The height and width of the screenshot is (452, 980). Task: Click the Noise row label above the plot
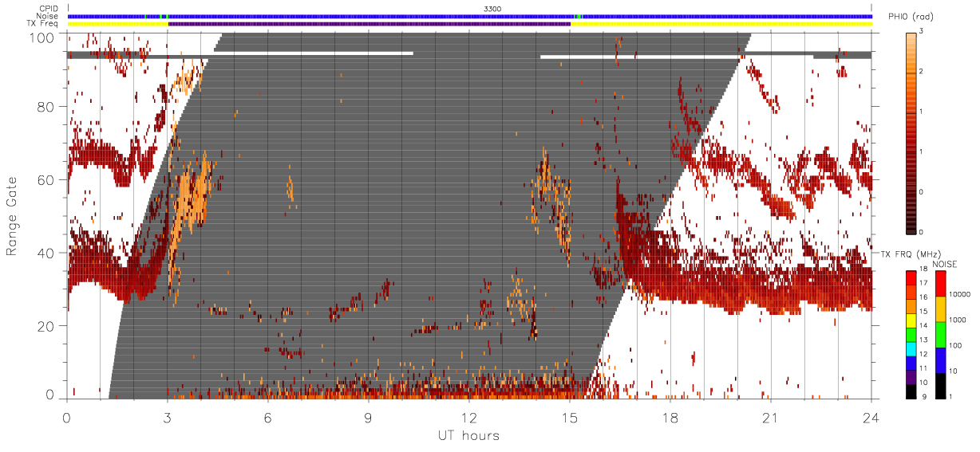48,16
